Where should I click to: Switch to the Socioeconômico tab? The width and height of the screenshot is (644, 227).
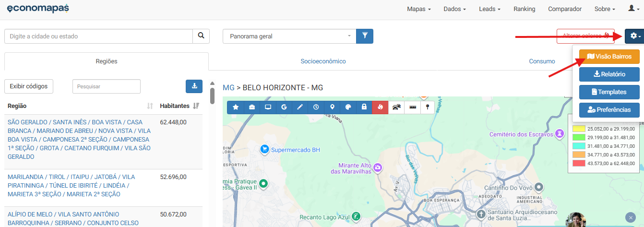323,61
